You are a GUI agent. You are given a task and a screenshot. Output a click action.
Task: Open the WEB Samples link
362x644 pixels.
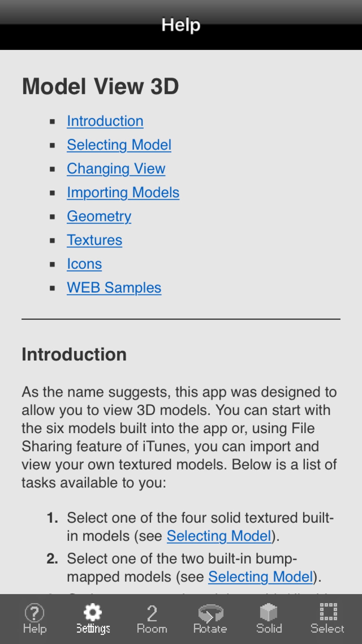[114, 288]
